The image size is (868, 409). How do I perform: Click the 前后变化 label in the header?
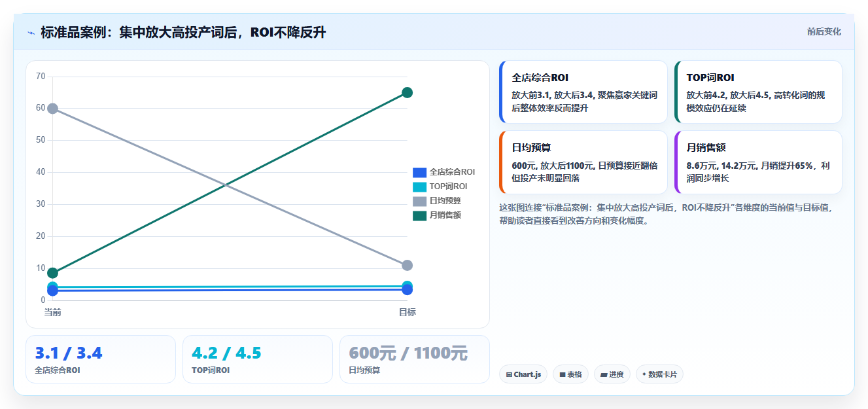(x=824, y=31)
